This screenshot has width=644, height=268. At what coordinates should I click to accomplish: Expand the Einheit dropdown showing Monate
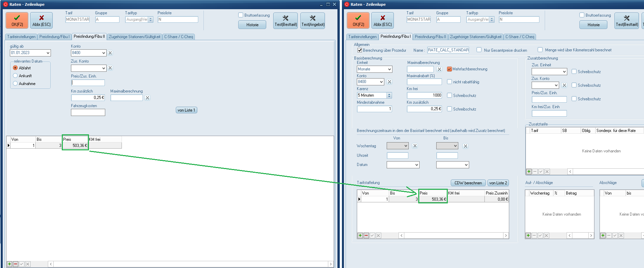(389, 69)
